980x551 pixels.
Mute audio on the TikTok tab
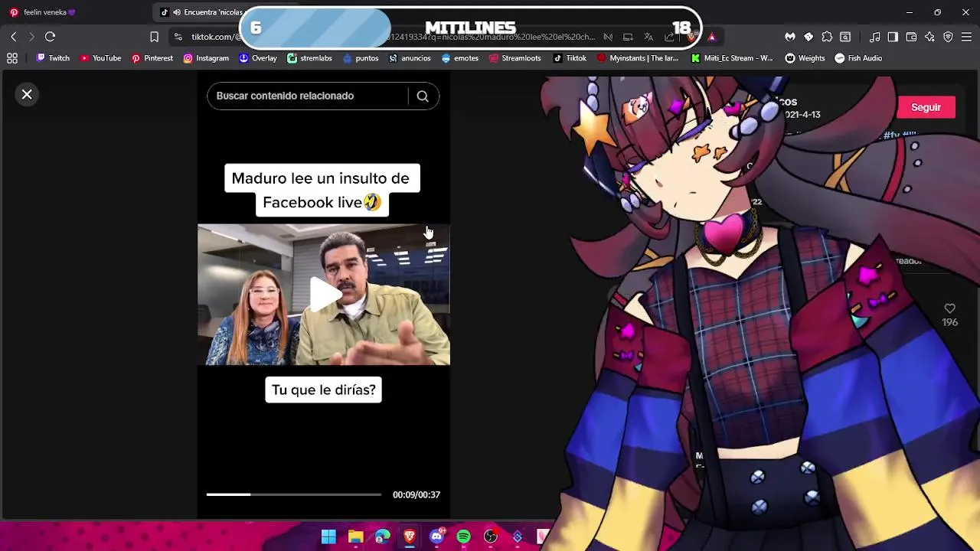(177, 12)
